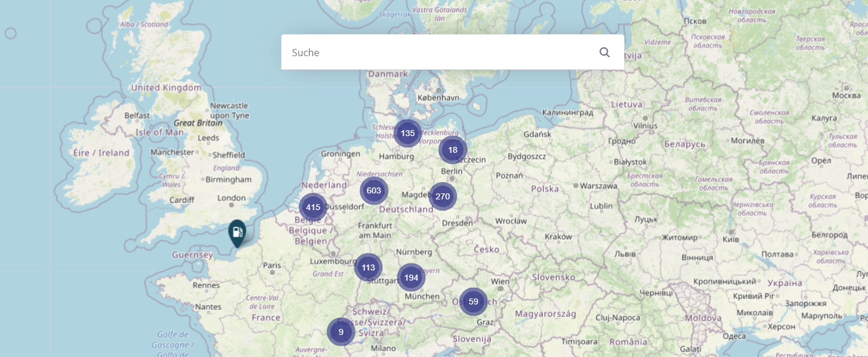
Task: Select the Warszawa label on the map
Action: (598, 186)
